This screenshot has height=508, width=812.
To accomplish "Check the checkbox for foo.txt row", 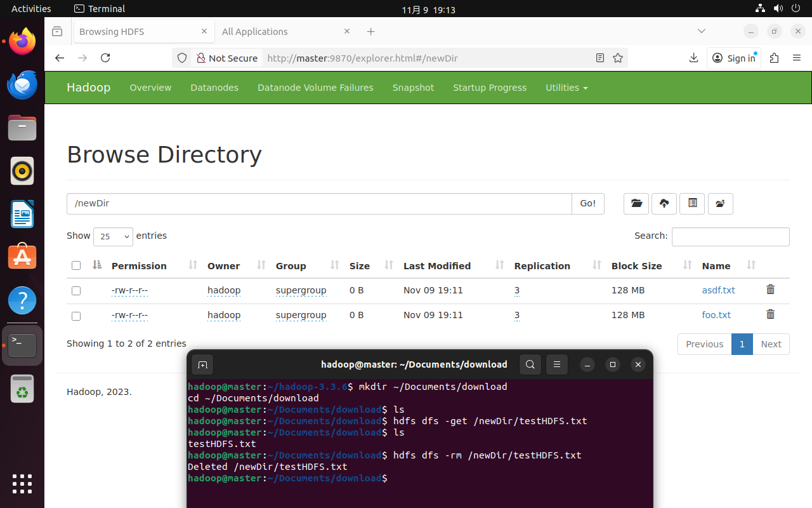I will (x=76, y=316).
